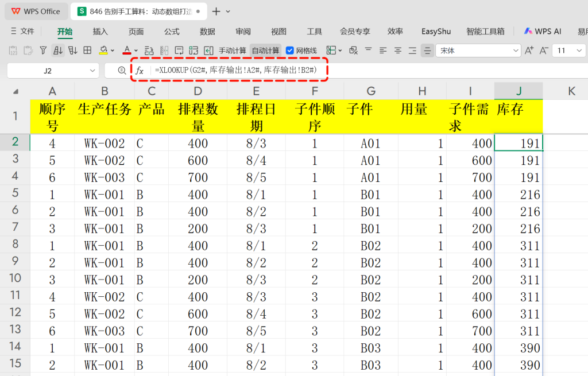The width and height of the screenshot is (588, 376).
Task: Click the header cell 库存
Action: [519, 117]
